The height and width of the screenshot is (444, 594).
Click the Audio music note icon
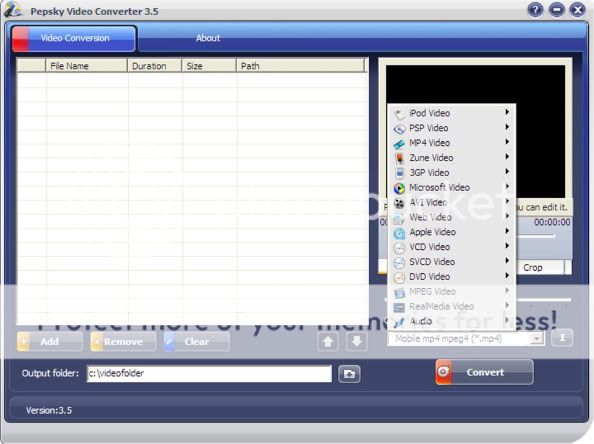[399, 322]
